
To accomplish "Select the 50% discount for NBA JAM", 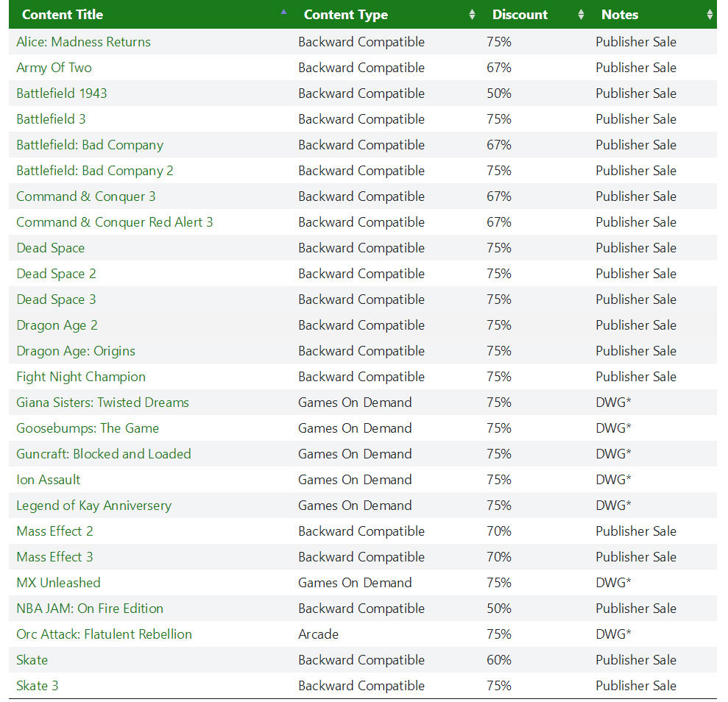I will tap(499, 609).
